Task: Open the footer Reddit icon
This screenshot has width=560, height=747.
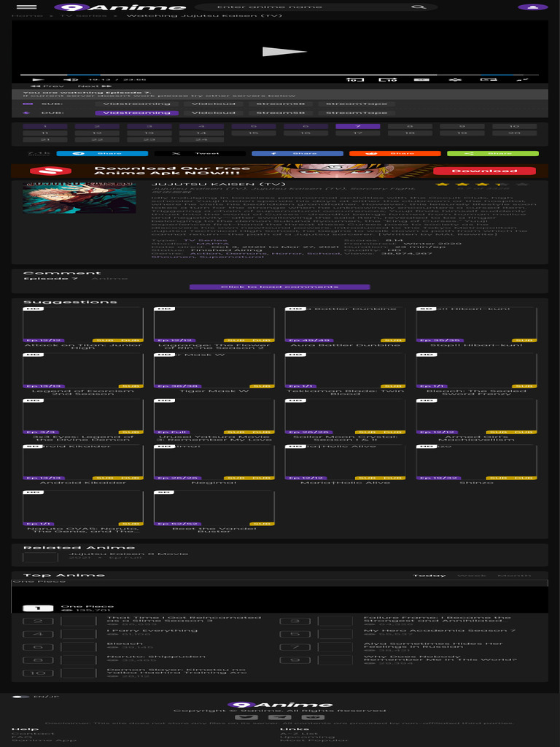Action: (x=313, y=718)
